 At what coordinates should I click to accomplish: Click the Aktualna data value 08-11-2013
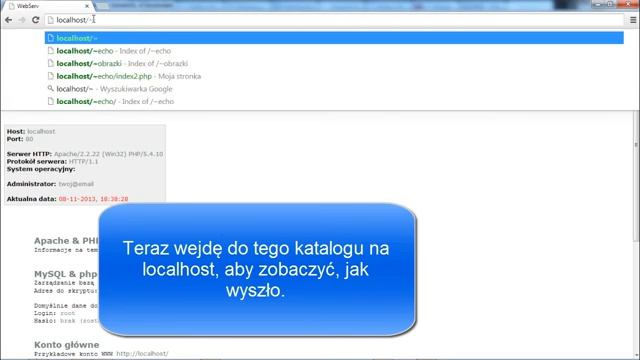click(x=93, y=199)
